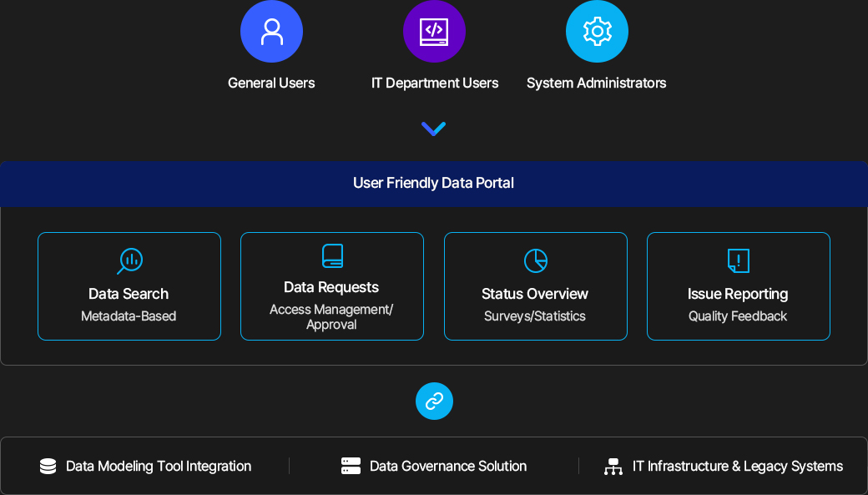
Task: Open the User Friendly Data Portal banner
Action: tap(434, 184)
